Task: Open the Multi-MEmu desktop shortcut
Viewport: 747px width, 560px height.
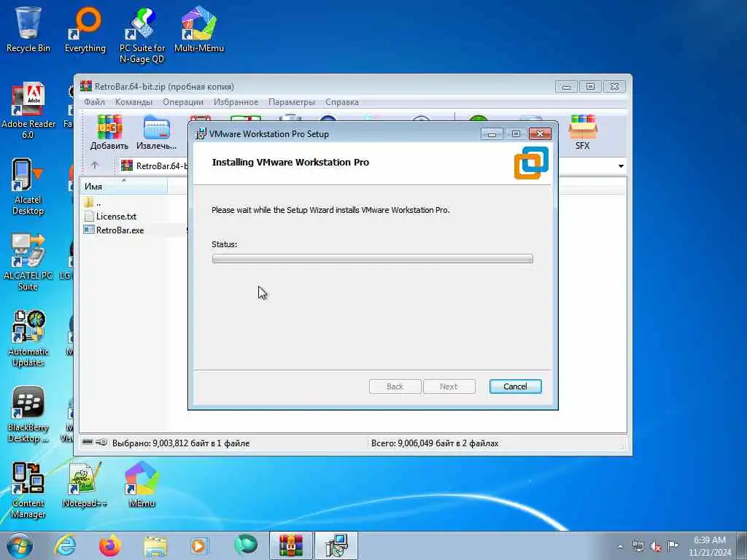Action: click(x=198, y=29)
